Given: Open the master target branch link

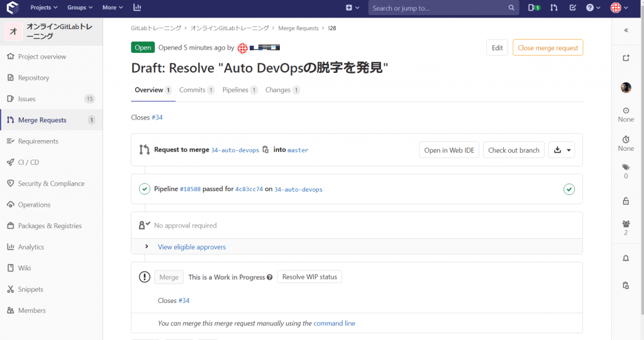Looking at the screenshot, I should click(297, 150).
